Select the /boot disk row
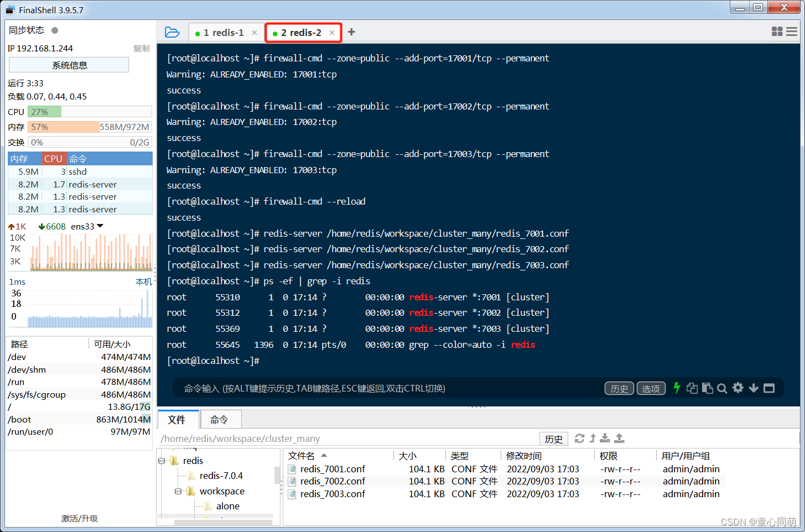 click(x=80, y=419)
